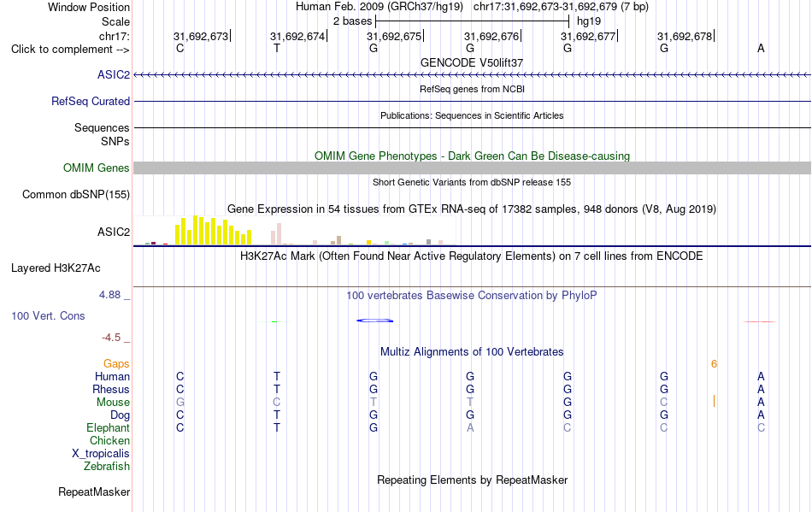Click the Elephant species label

coord(109,427)
